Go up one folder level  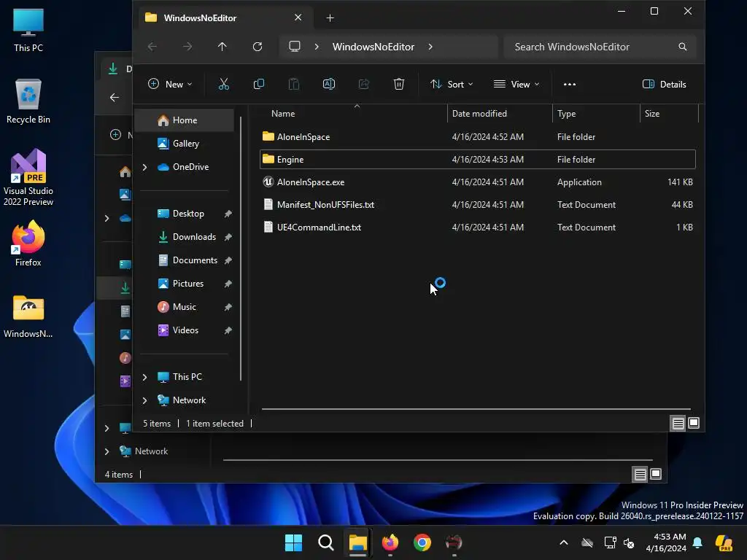pyautogui.click(x=222, y=47)
